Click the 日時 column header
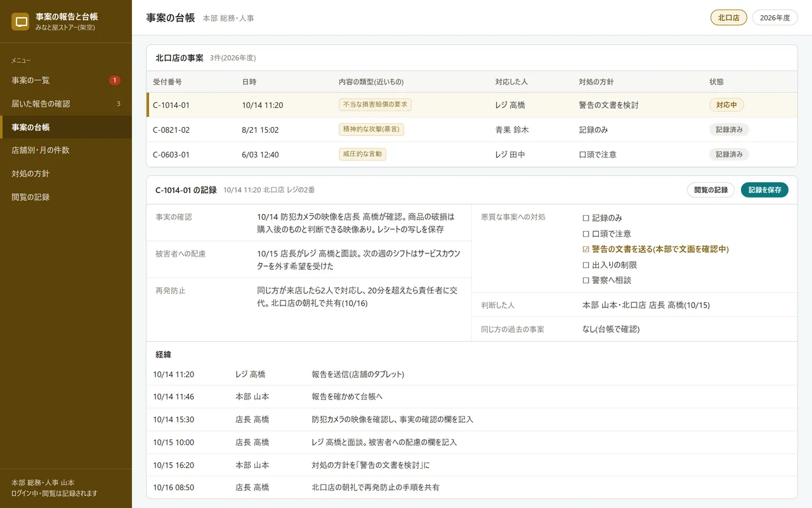 (249, 82)
